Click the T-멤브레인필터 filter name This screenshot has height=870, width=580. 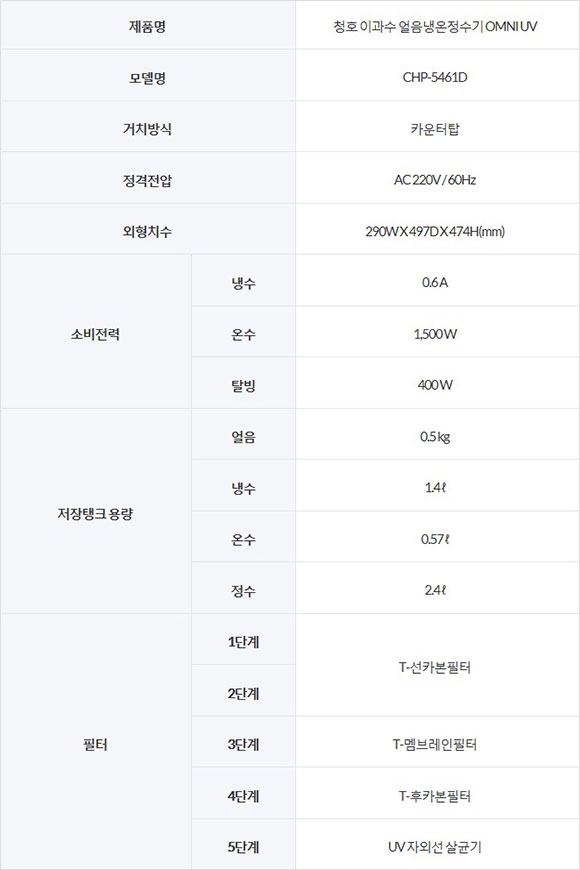pyautogui.click(x=435, y=744)
